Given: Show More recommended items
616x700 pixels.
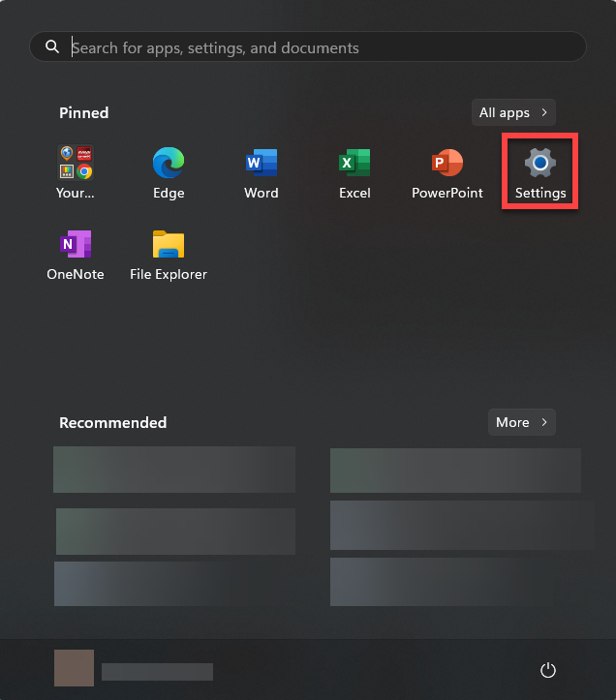Looking at the screenshot, I should pyautogui.click(x=522, y=422).
